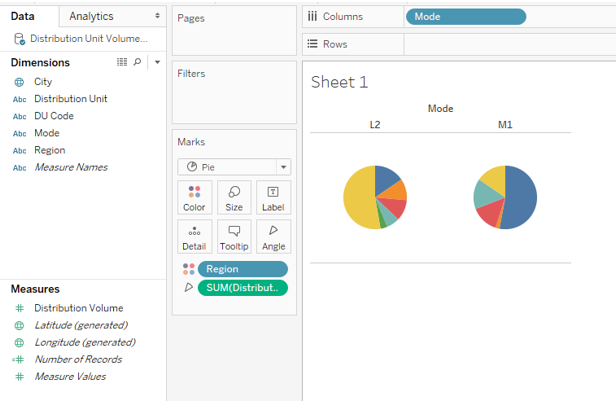Click the search magnifier icon in Dimensions
The width and height of the screenshot is (616, 420).
pyautogui.click(x=137, y=62)
